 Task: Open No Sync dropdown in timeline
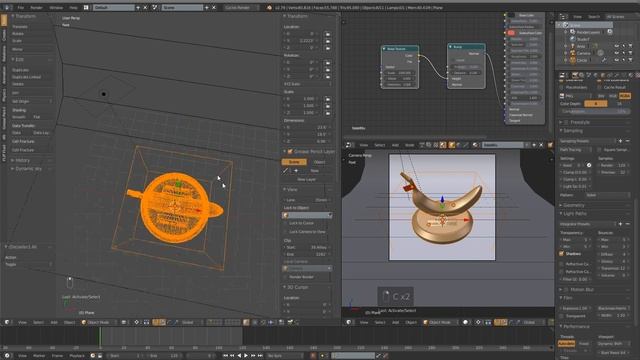[x=284, y=356]
